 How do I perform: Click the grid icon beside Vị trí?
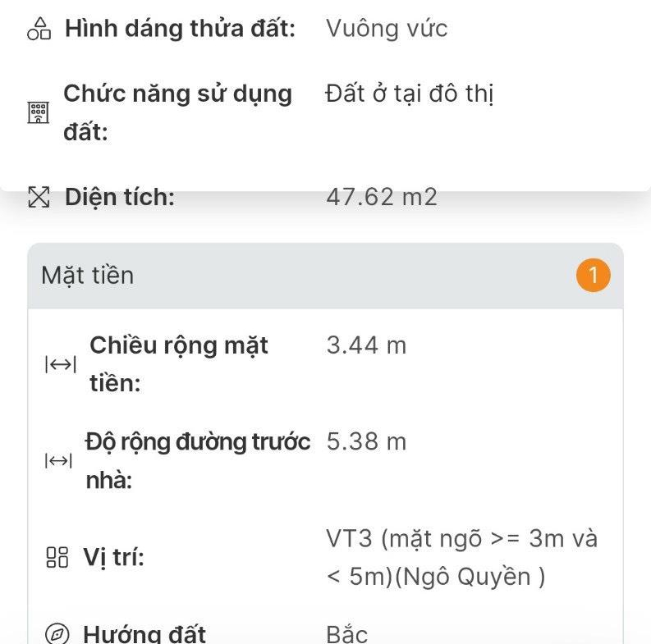click(x=57, y=559)
